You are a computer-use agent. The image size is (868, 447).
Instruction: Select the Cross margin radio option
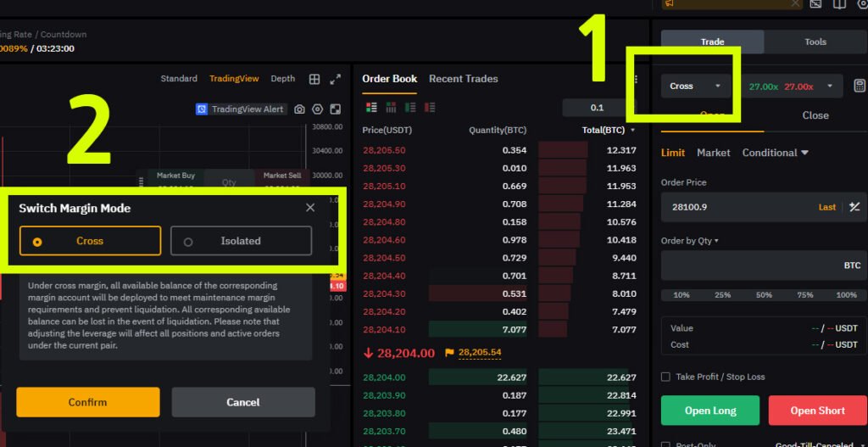coord(90,241)
